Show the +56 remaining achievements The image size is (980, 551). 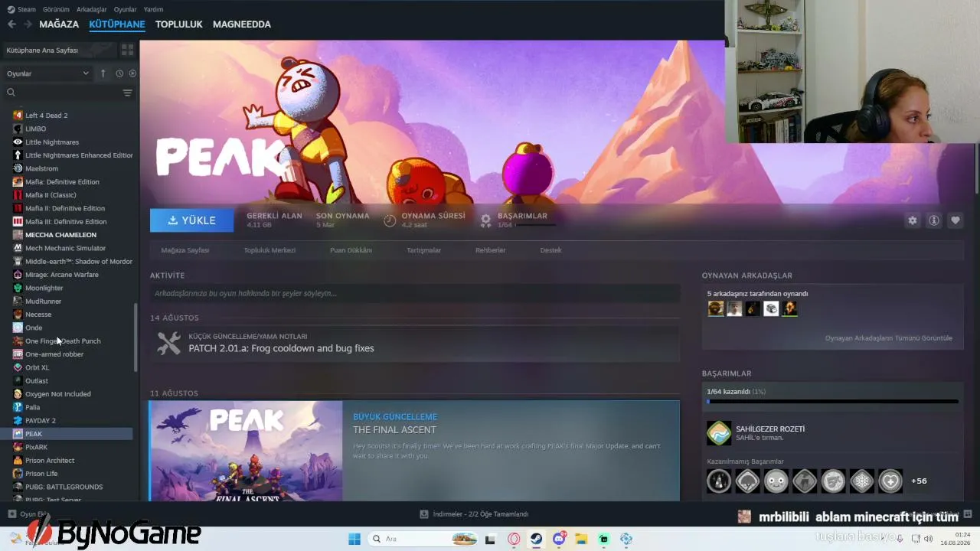919,481
